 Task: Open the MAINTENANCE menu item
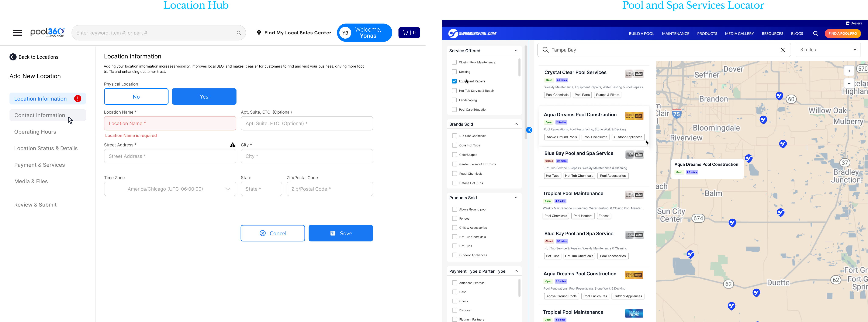675,34
